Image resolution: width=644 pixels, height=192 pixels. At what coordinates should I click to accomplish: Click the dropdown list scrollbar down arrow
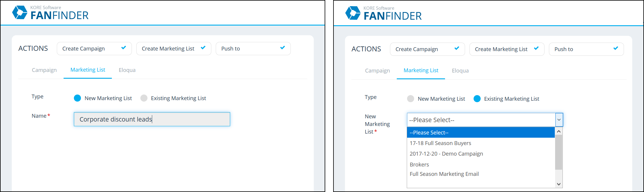[559, 184]
